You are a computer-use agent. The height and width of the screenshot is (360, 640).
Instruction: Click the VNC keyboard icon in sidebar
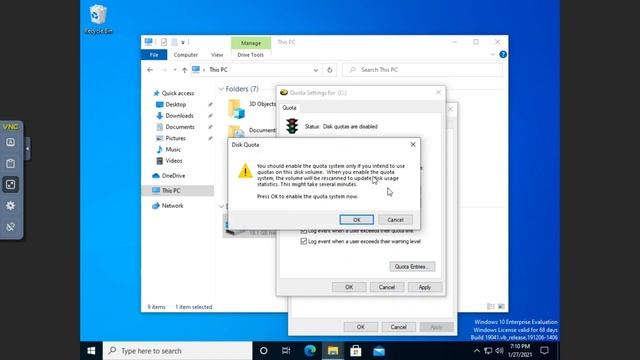click(x=11, y=142)
